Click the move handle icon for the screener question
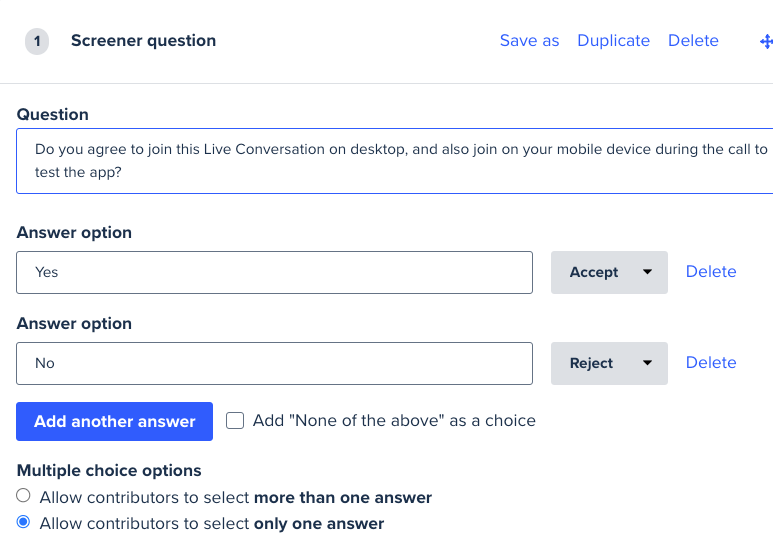 coord(767,41)
